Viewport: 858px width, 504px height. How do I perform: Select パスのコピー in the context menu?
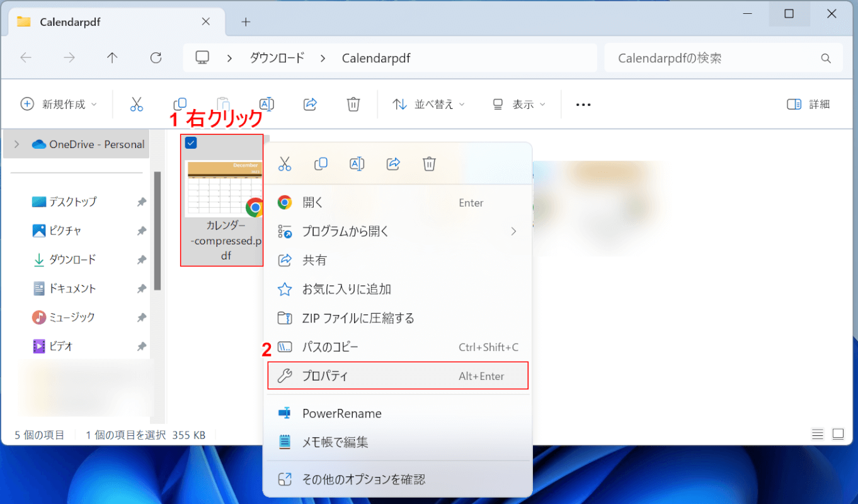pos(398,347)
